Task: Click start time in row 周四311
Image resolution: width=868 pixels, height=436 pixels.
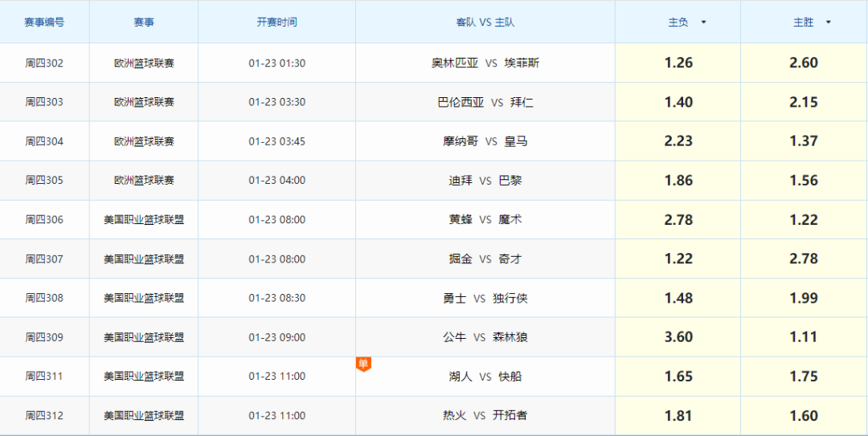Action: 276,377
